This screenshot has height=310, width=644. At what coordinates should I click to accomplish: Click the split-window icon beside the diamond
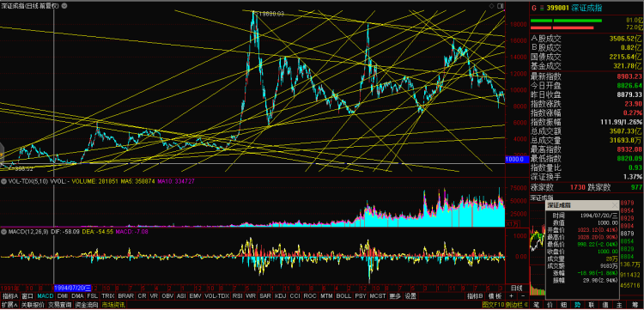click(500, 6)
